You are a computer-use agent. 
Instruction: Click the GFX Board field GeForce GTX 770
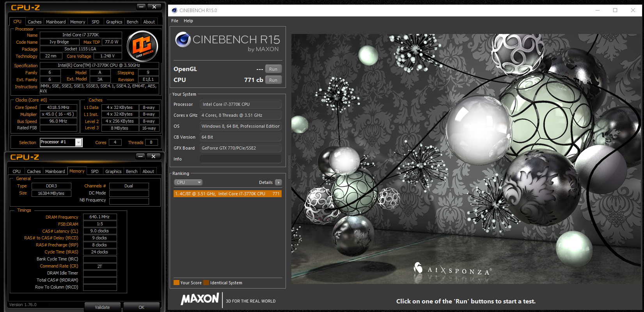240,148
